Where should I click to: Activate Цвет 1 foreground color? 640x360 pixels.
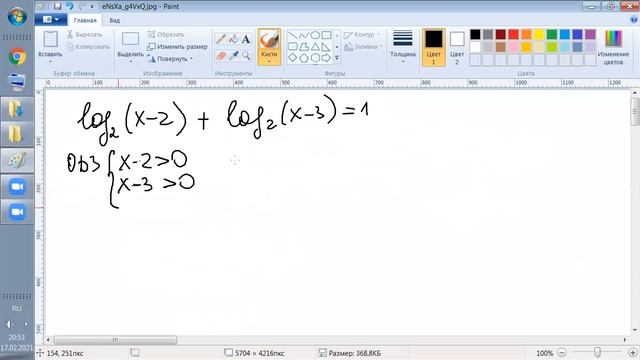(433, 47)
